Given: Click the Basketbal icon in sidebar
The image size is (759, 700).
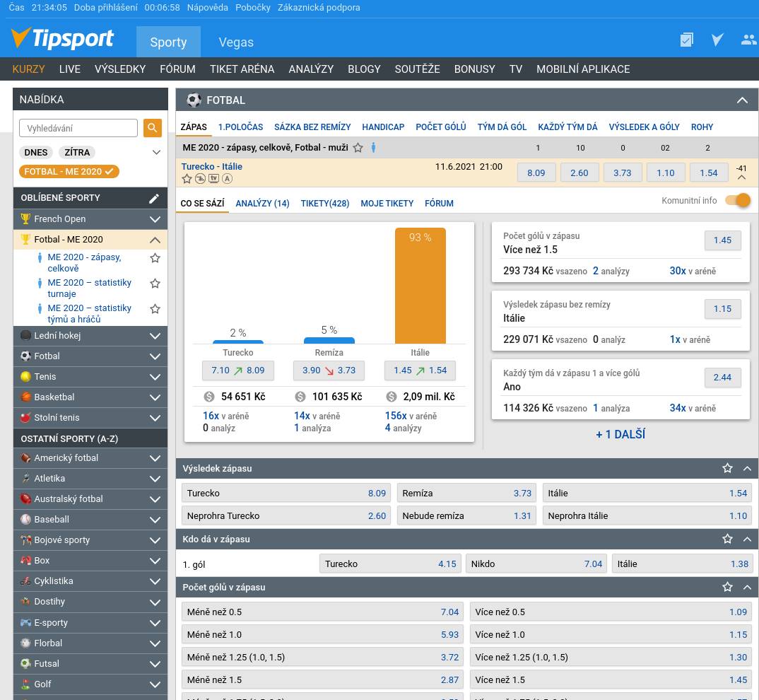Looking at the screenshot, I should coord(25,397).
